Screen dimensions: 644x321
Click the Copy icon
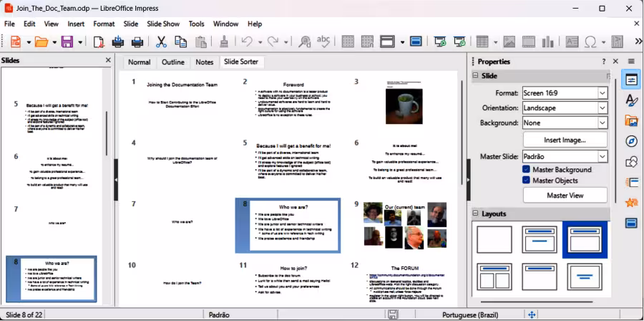pos(181,42)
